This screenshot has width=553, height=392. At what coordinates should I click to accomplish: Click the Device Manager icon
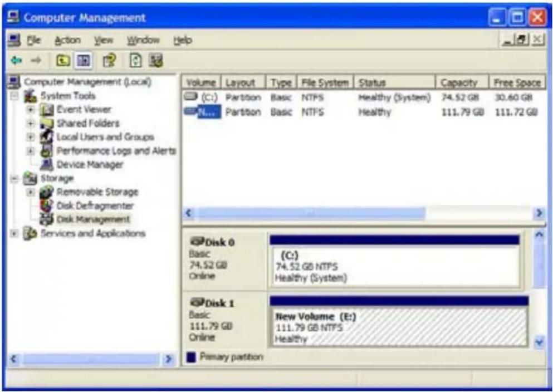[47, 165]
